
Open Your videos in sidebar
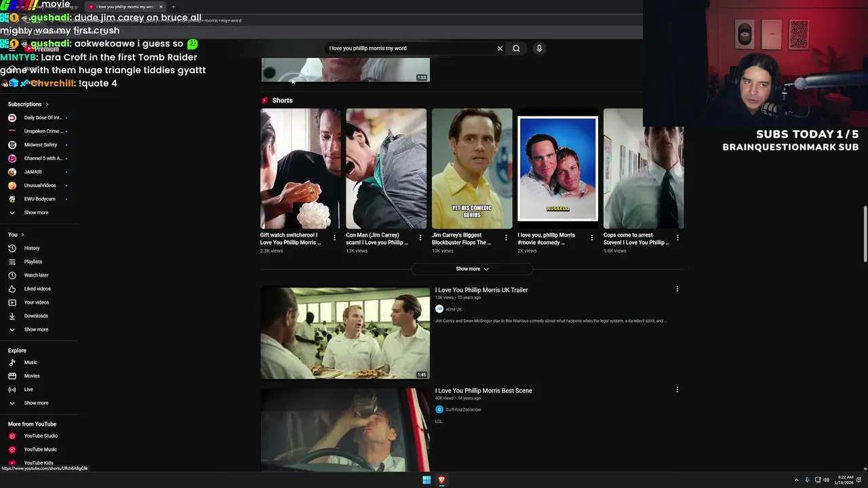point(37,302)
